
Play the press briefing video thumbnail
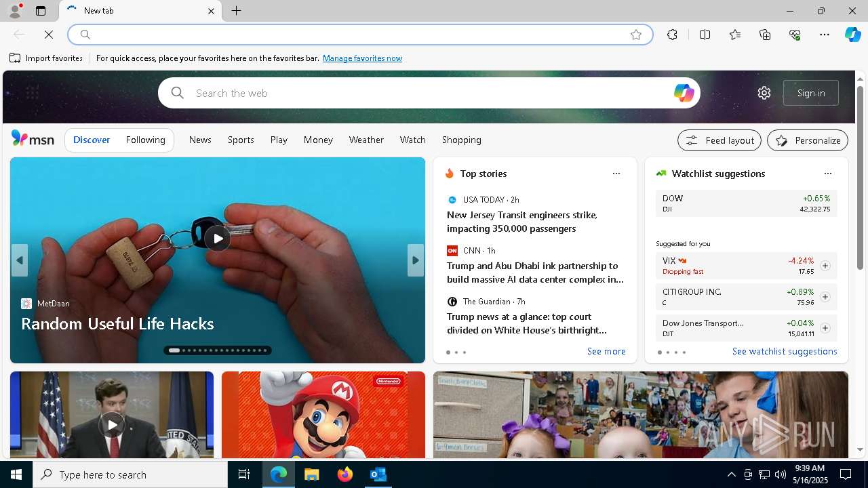coord(112,425)
